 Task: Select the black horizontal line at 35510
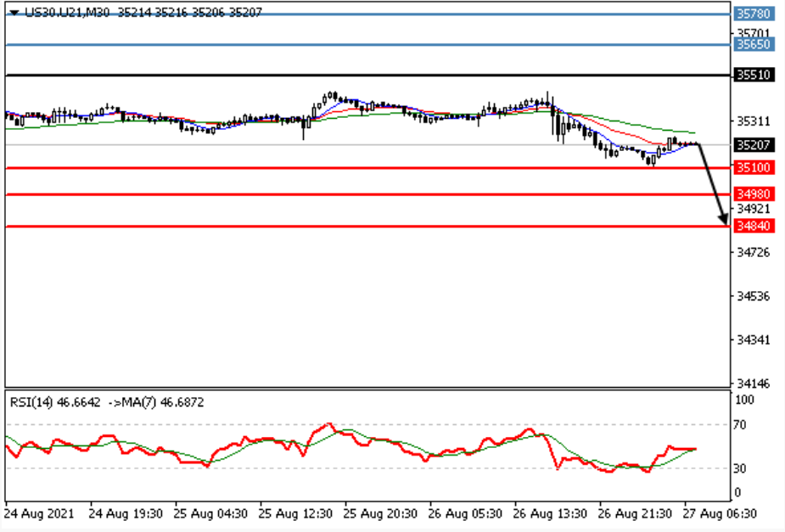pos(368,76)
